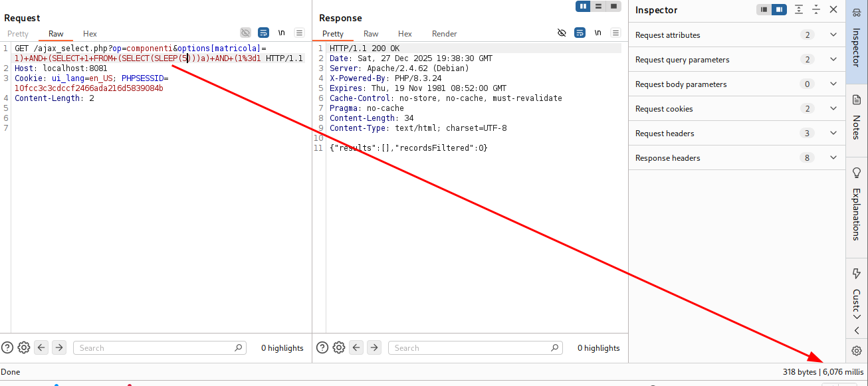
Task: Collapse all Inspector sections icon
Action: (x=816, y=9)
